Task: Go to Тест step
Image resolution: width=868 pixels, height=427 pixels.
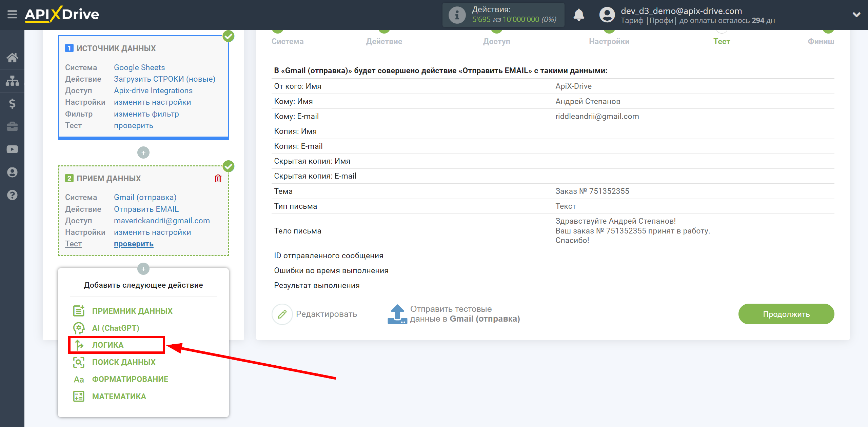Action: coord(722,41)
